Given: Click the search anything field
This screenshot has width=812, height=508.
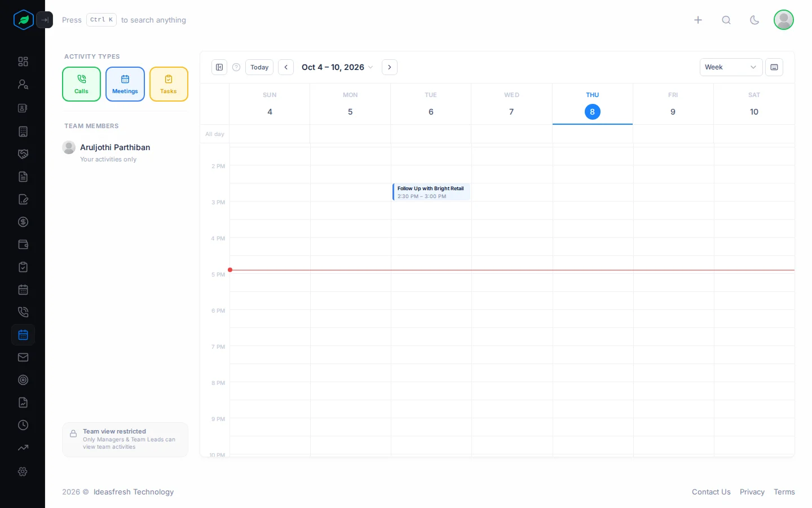Looking at the screenshot, I should coord(124,20).
